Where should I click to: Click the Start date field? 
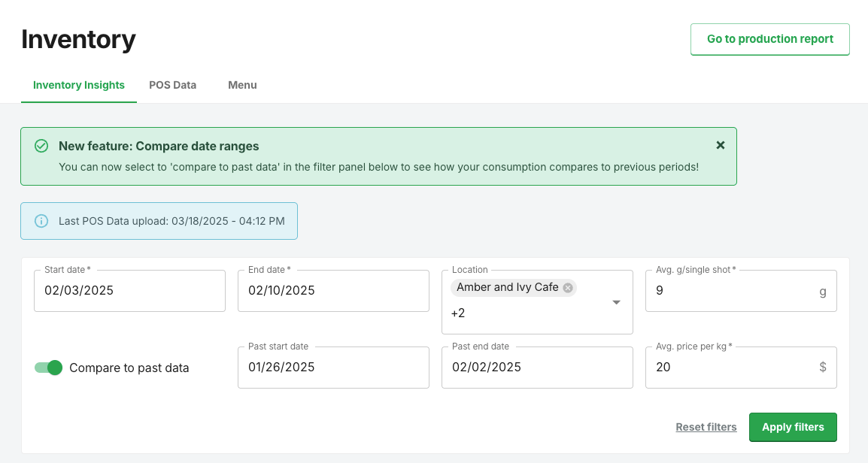(x=129, y=290)
